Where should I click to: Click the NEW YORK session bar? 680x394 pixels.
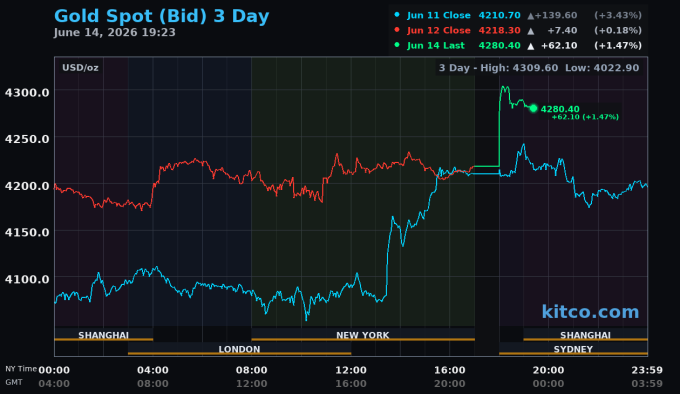pyautogui.click(x=363, y=335)
